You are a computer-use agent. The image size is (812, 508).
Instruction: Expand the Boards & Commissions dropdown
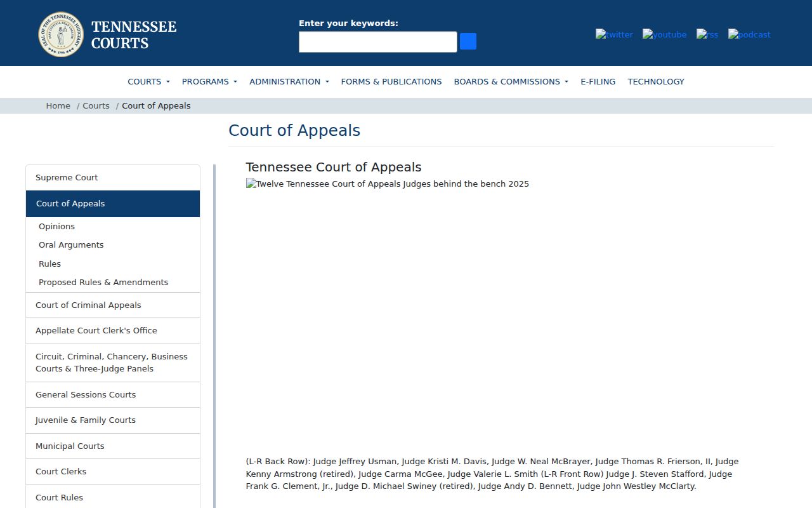(x=511, y=81)
